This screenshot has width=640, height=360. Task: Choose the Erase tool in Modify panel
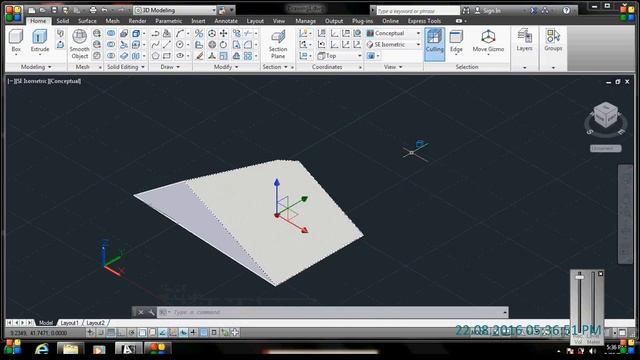(199, 55)
